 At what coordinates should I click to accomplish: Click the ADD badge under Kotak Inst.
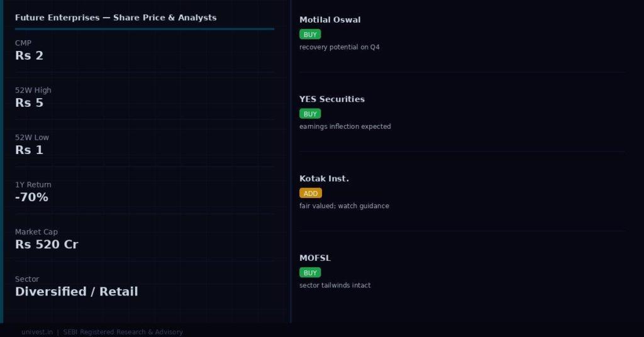click(311, 193)
